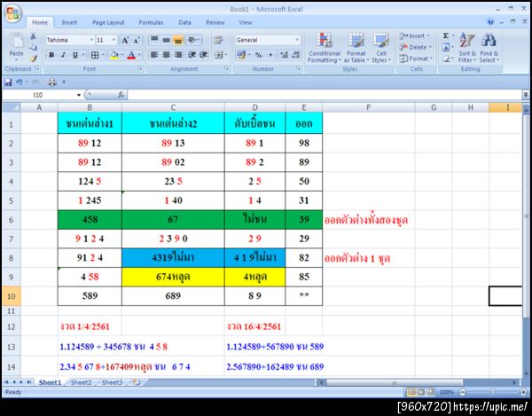The width and height of the screenshot is (532, 416).
Task: Select row 6 header
Action: point(11,220)
